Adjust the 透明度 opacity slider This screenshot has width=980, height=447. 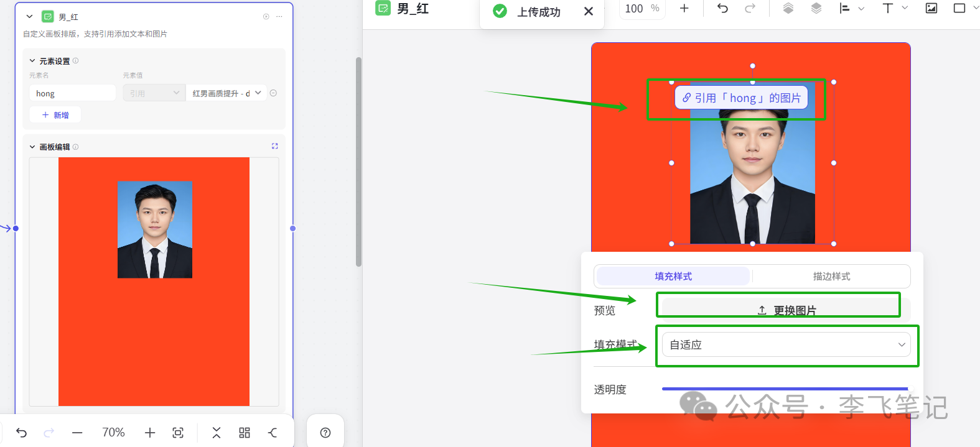click(x=785, y=389)
